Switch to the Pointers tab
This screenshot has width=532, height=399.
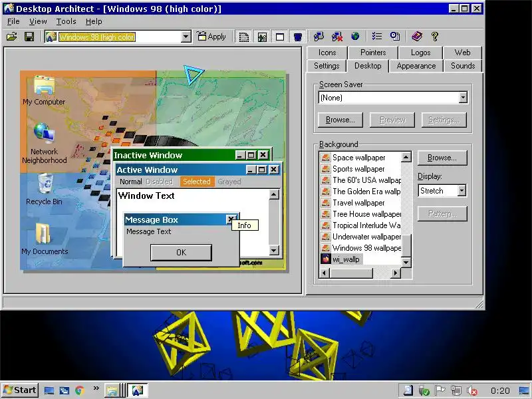[373, 53]
